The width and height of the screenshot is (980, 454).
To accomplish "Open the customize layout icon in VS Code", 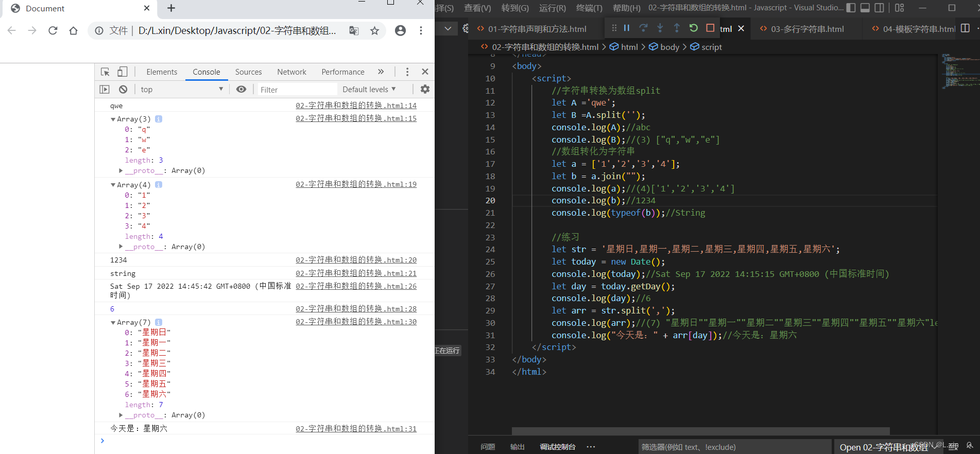I will coord(900,8).
